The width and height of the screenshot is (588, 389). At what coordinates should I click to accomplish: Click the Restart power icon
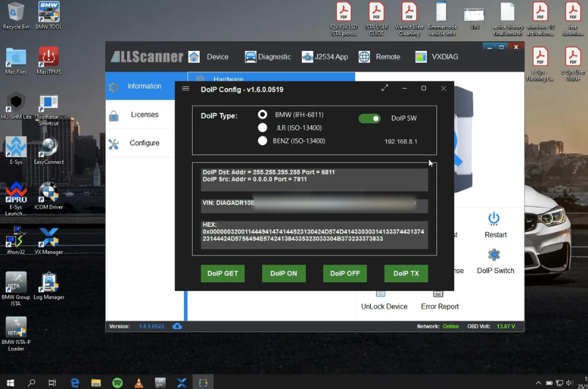493,219
